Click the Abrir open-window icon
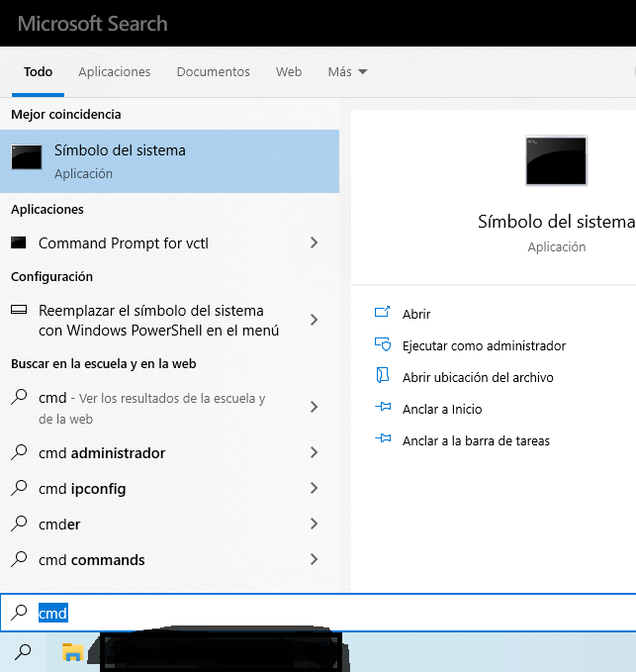The width and height of the screenshot is (636, 672). (382, 312)
